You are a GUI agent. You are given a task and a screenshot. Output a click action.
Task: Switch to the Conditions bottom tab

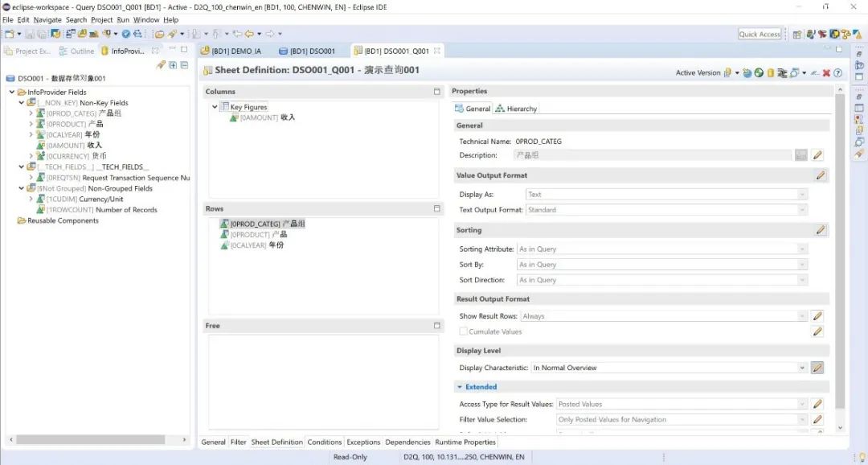point(325,442)
